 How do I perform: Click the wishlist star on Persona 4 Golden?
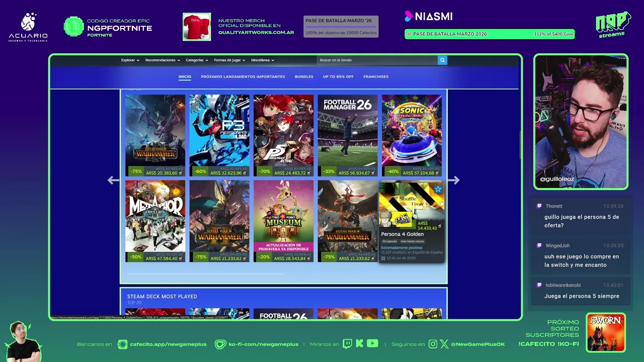pos(438,189)
